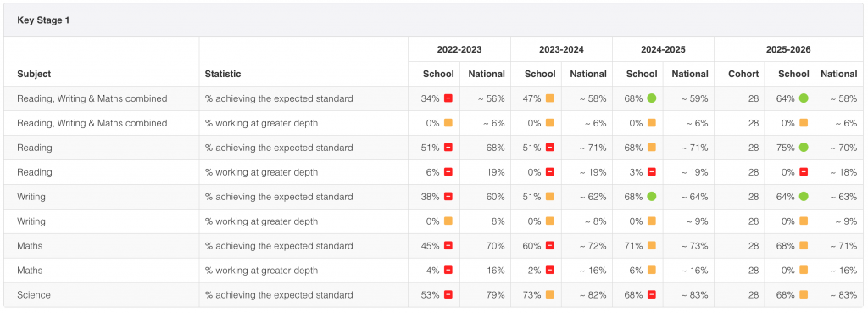Click red icon next to Science 53%
Image resolution: width=868 pixels, height=313 pixels.
click(x=448, y=294)
